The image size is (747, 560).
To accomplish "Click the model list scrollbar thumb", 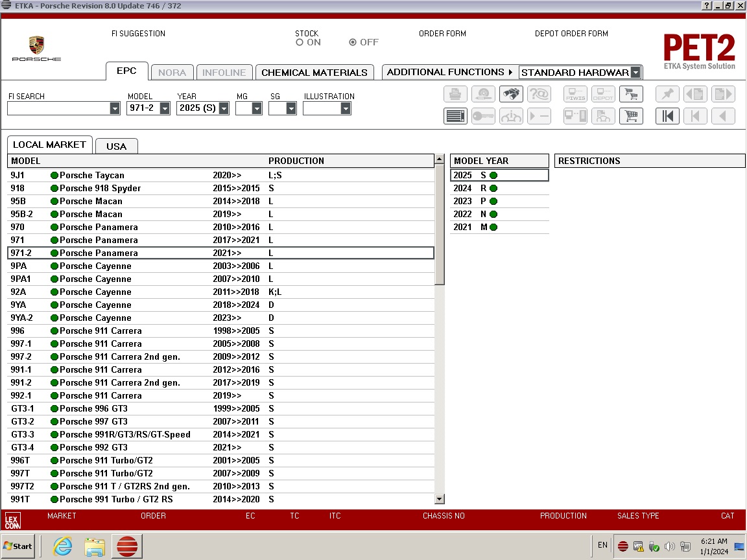I will (440, 225).
